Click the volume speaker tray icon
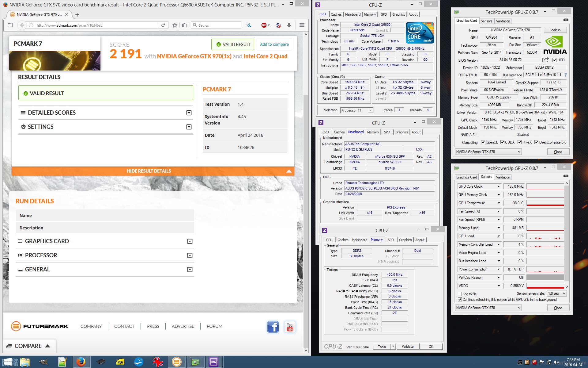The width and height of the screenshot is (588, 368). [556, 362]
